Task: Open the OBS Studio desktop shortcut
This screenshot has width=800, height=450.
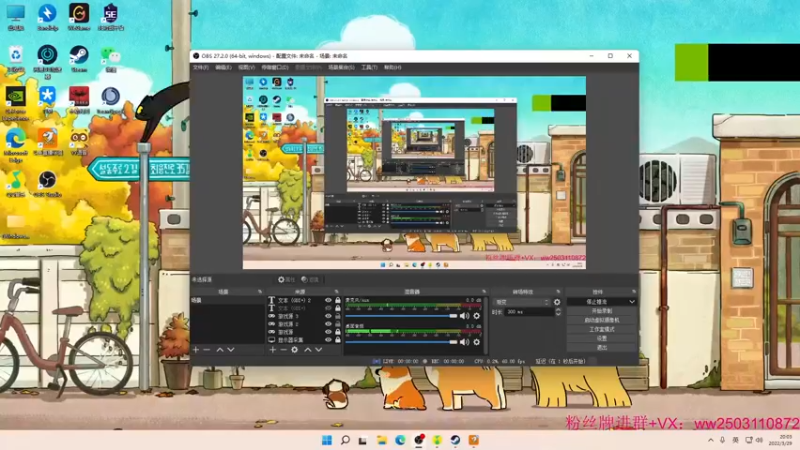Action: pos(47,184)
